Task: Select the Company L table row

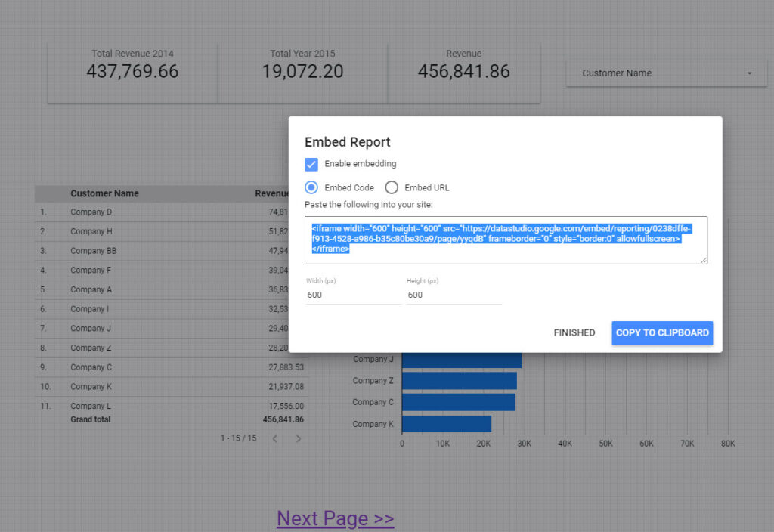Action: pos(172,406)
